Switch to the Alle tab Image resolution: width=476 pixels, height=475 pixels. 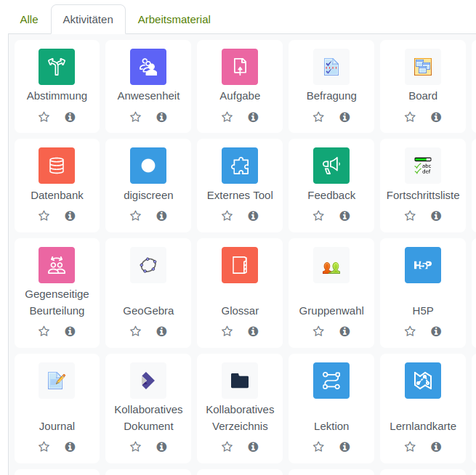click(x=29, y=20)
